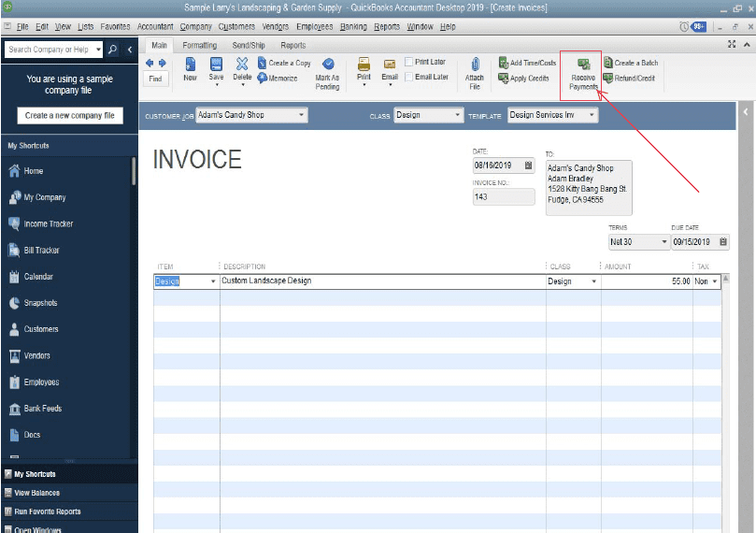Switch to the Formatting tab
The height and width of the screenshot is (533, 756).
click(x=200, y=45)
